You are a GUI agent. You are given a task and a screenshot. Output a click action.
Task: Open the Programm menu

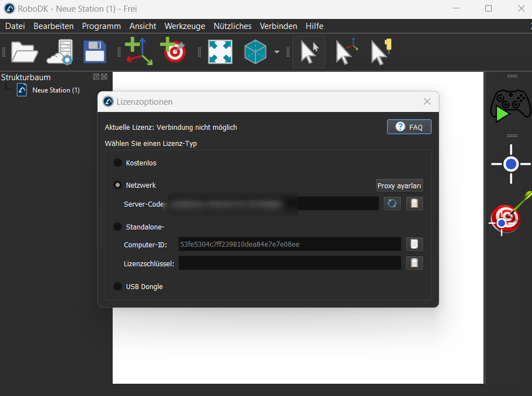(101, 26)
